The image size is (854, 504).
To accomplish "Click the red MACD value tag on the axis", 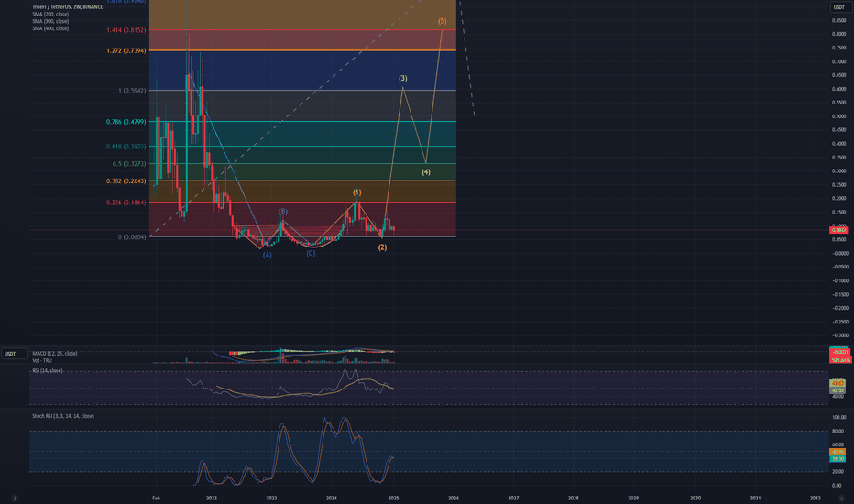I will [x=840, y=352].
